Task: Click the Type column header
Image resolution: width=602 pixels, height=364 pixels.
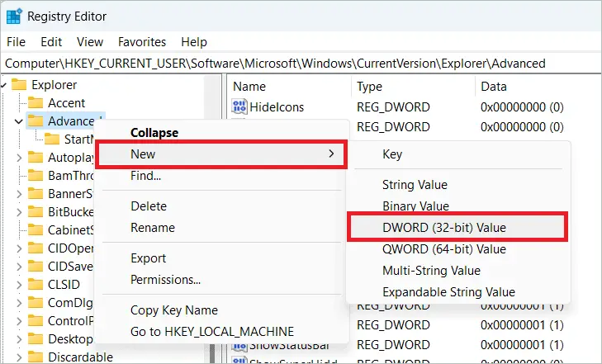Action: pyautogui.click(x=369, y=86)
